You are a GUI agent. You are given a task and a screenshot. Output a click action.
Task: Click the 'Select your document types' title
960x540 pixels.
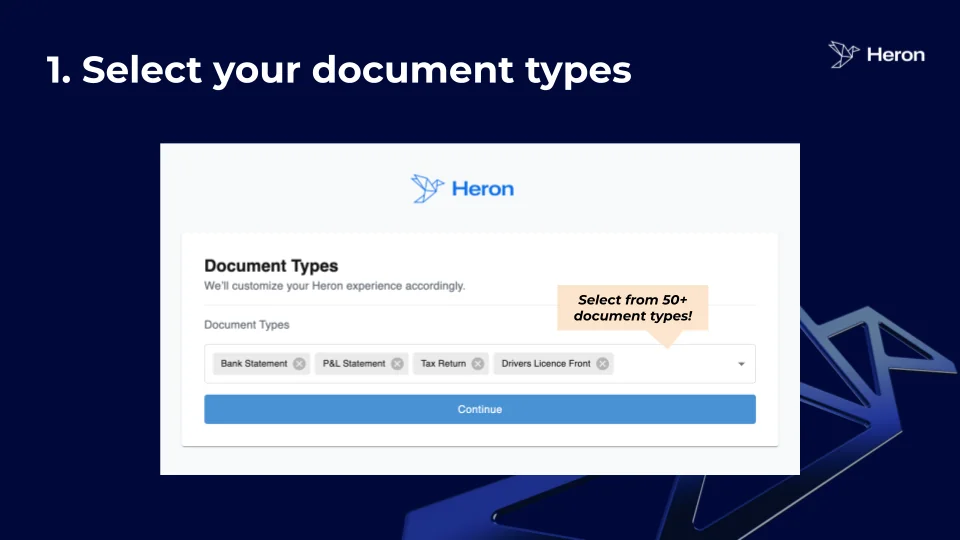339,70
